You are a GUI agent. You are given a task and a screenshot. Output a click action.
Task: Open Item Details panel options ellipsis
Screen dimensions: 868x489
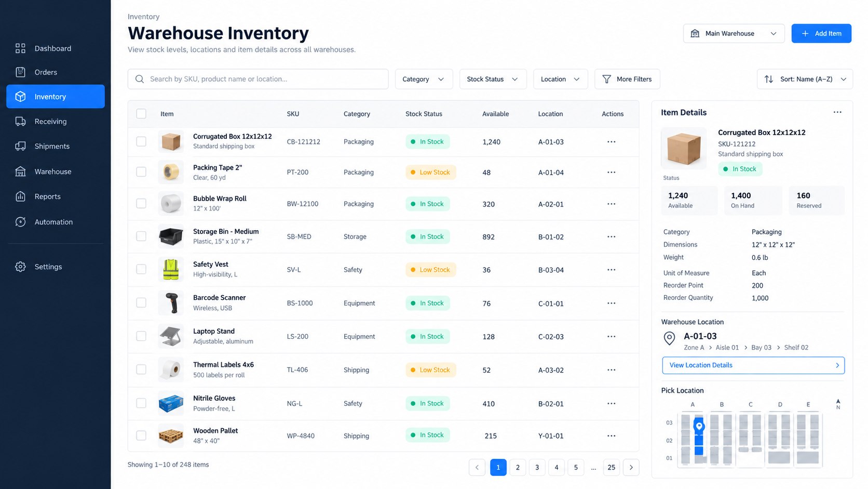pos(837,112)
